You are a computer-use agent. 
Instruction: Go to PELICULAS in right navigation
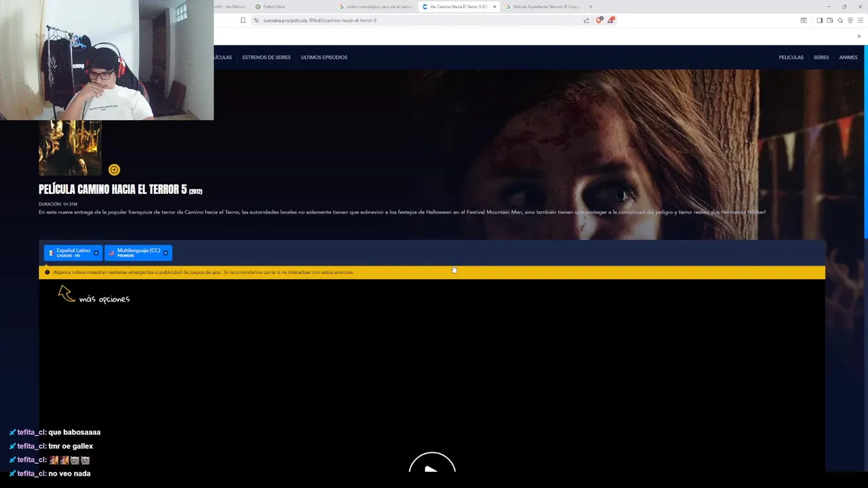point(791,58)
